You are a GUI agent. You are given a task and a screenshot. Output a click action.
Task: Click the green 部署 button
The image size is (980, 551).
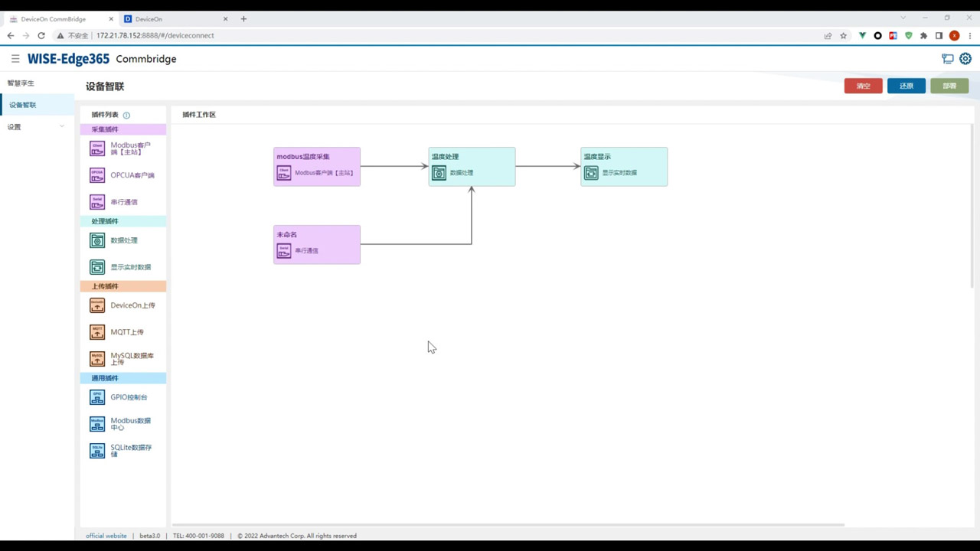[949, 86]
